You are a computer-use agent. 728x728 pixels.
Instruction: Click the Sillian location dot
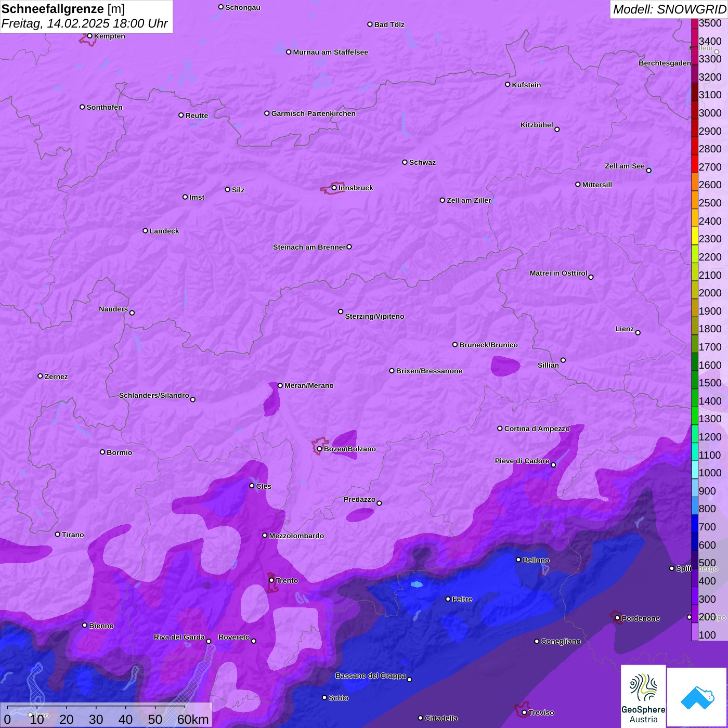(563, 360)
